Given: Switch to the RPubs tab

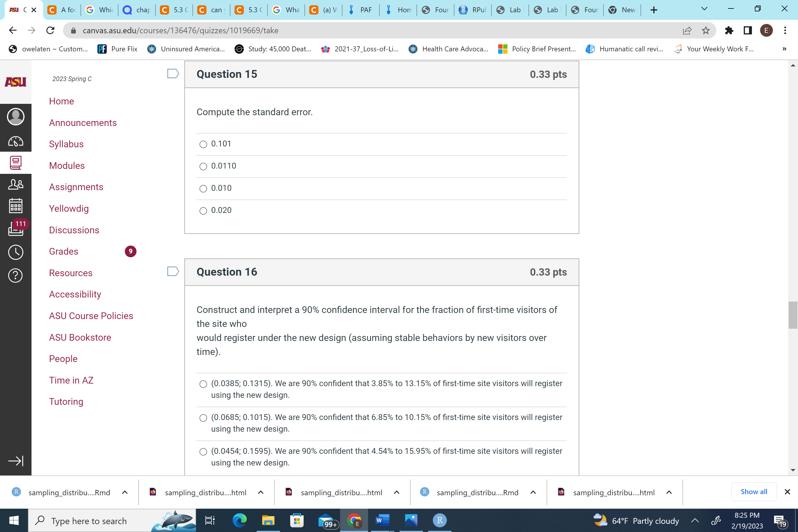Looking at the screenshot, I should coord(472,10).
